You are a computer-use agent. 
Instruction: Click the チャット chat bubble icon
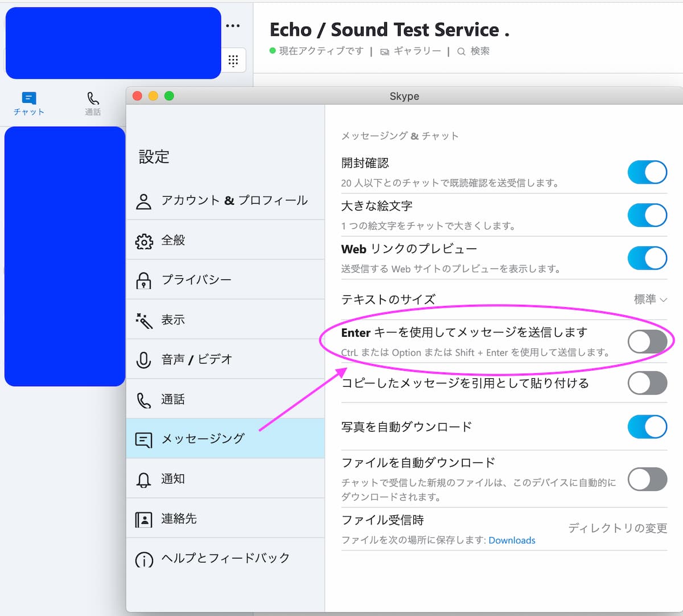(x=29, y=98)
